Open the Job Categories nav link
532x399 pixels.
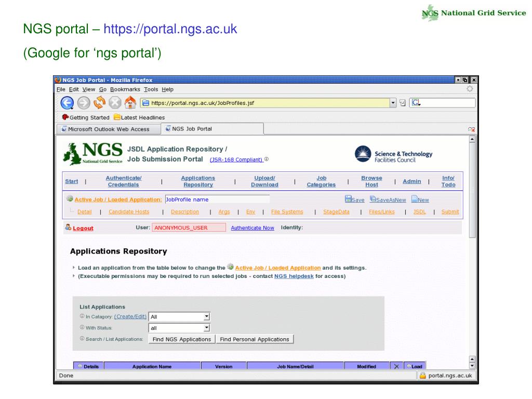click(x=321, y=181)
